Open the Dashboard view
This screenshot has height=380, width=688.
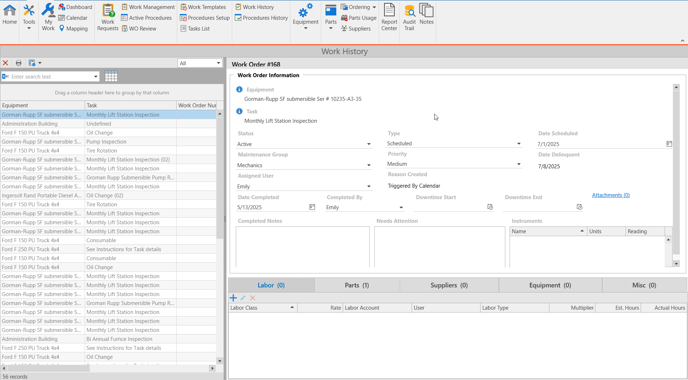pyautogui.click(x=75, y=7)
